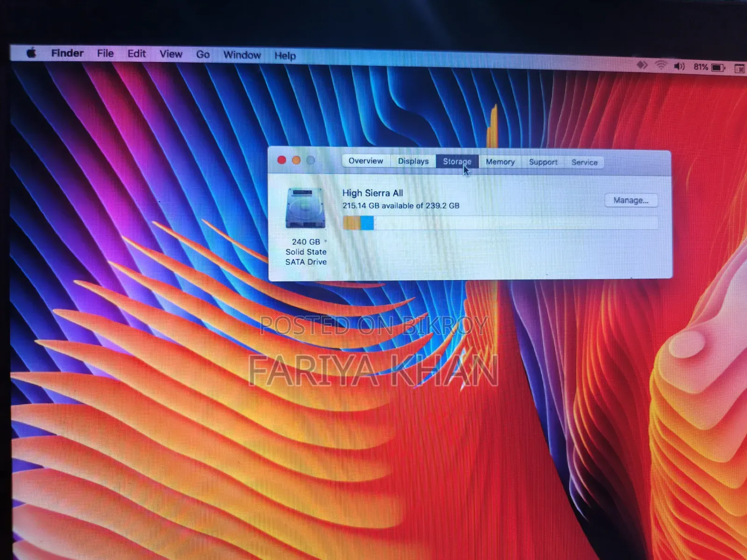Click the Manage... button

631,200
